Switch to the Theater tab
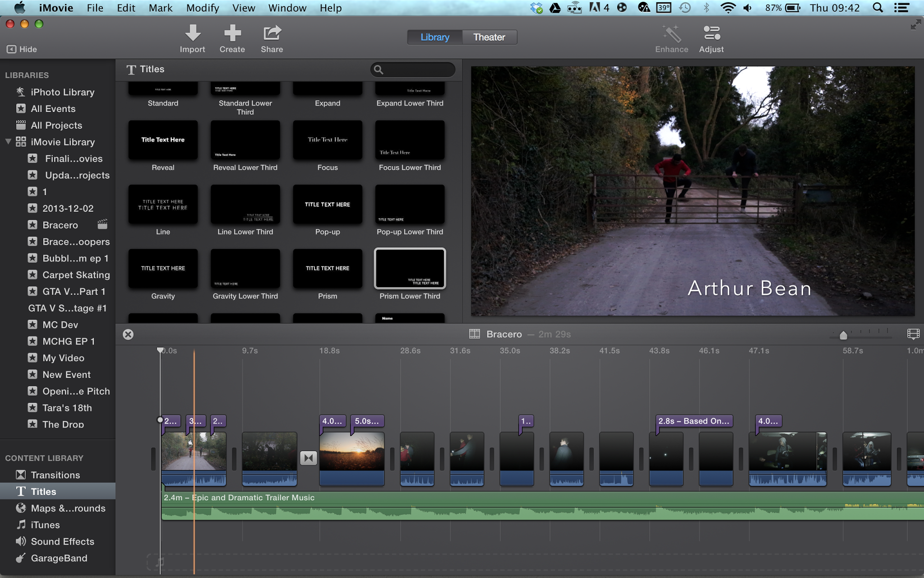The width and height of the screenshot is (924, 578). [490, 37]
